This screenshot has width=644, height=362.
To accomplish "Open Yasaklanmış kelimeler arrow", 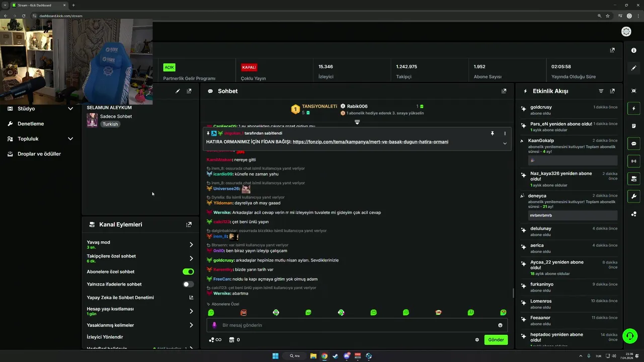I will [191, 325].
